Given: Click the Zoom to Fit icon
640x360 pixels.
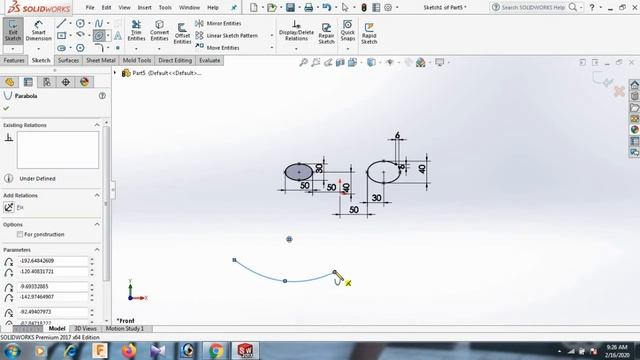Looking at the screenshot, I should pyautogui.click(x=303, y=62).
